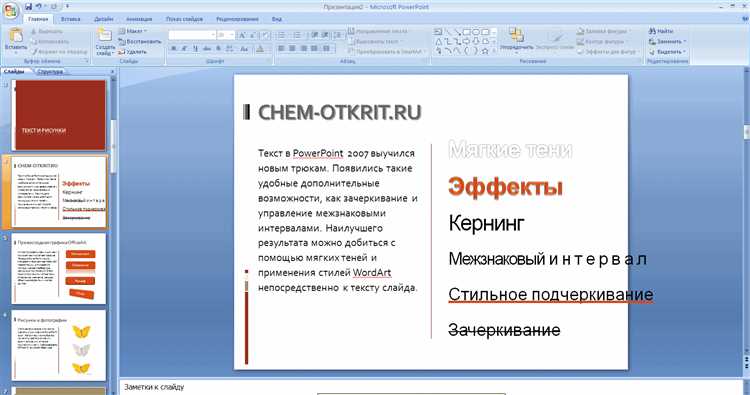Toggle italic formatting
Viewport: 750px width, 395px height.
point(185,49)
